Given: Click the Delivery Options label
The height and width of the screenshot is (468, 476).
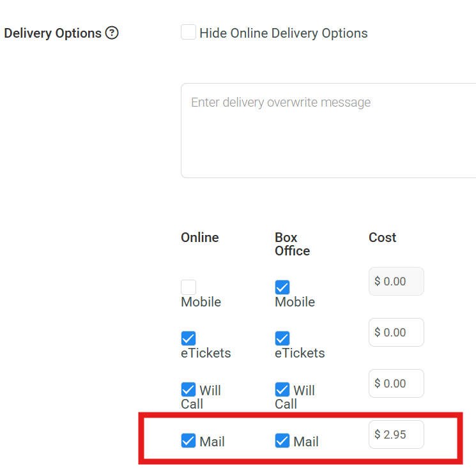Looking at the screenshot, I should (52, 33).
